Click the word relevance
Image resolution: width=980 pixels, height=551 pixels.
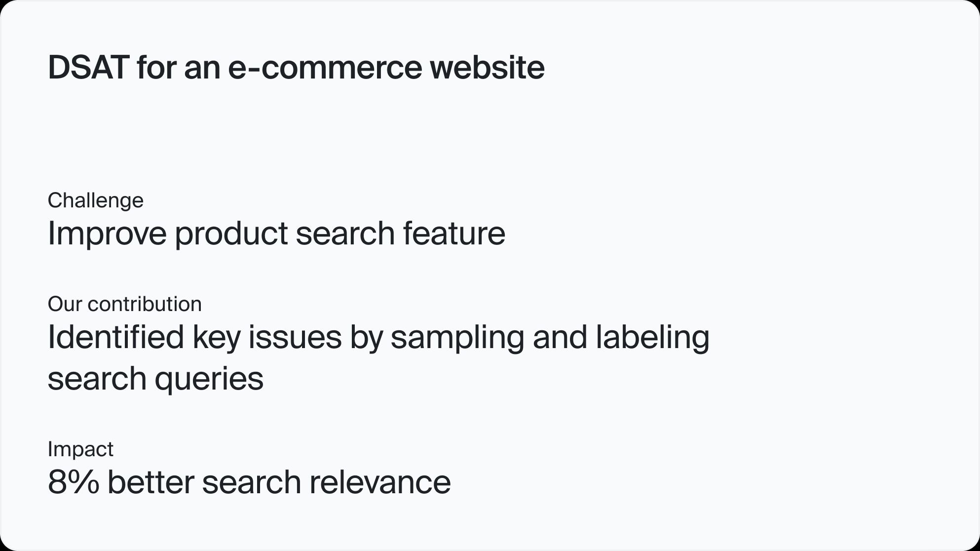click(x=380, y=482)
